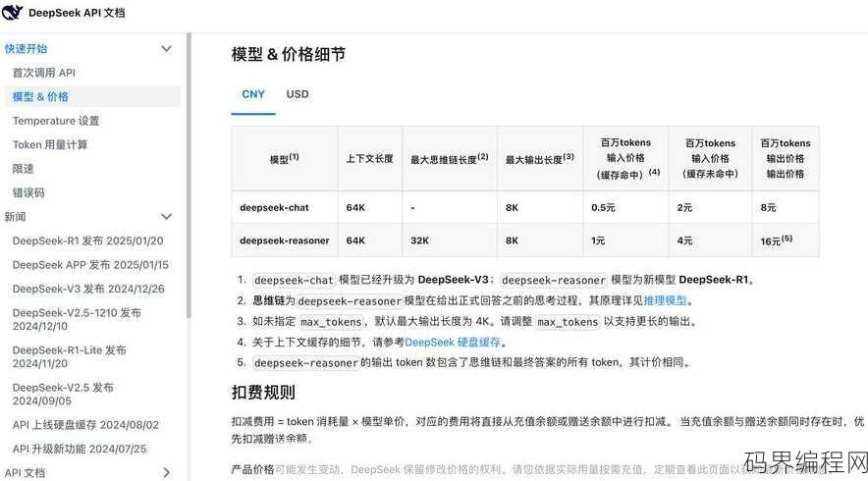Open API 升级新功能 2024/07/25 news
Viewport: 868px width, 481px height.
(x=80, y=449)
